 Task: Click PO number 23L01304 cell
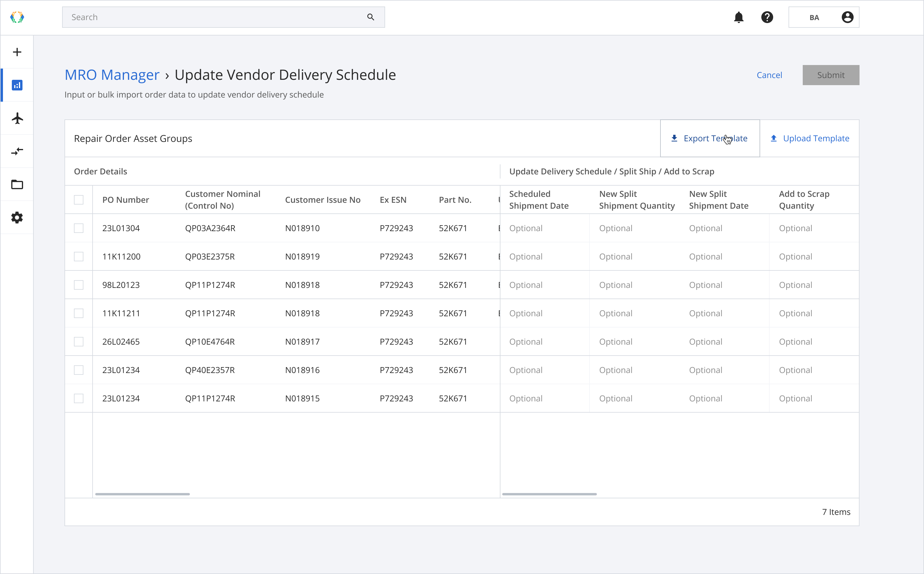[121, 228]
